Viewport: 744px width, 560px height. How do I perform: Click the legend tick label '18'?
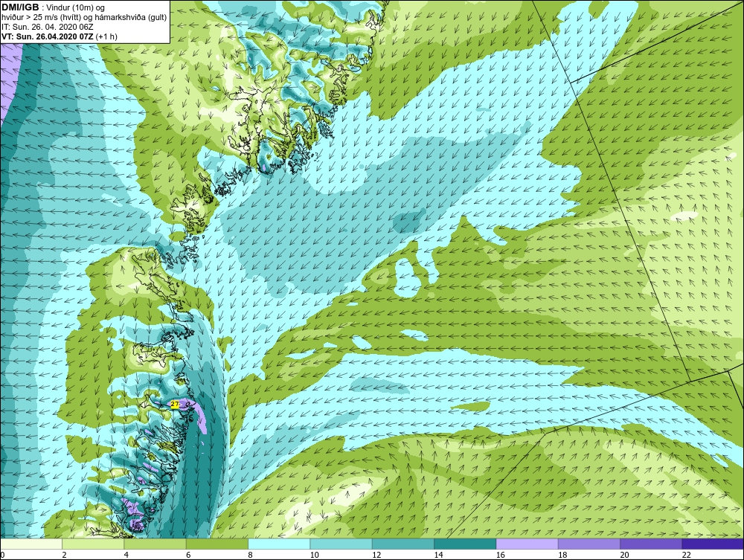562,555
